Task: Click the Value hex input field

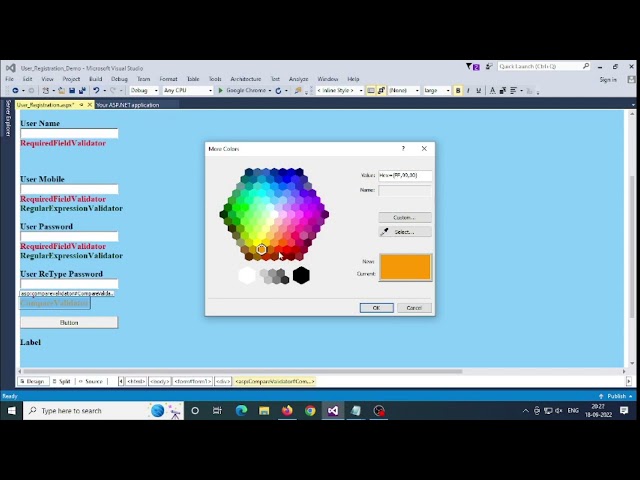Action: (405, 176)
